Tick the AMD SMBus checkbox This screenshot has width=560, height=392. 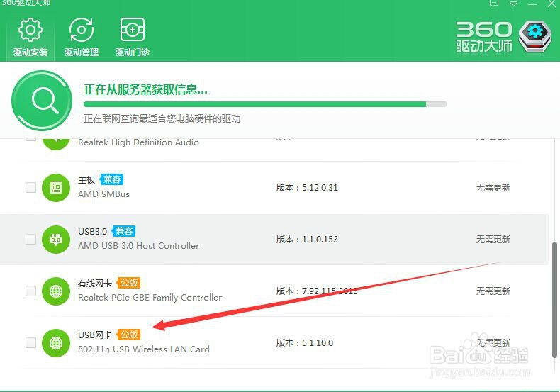30,187
